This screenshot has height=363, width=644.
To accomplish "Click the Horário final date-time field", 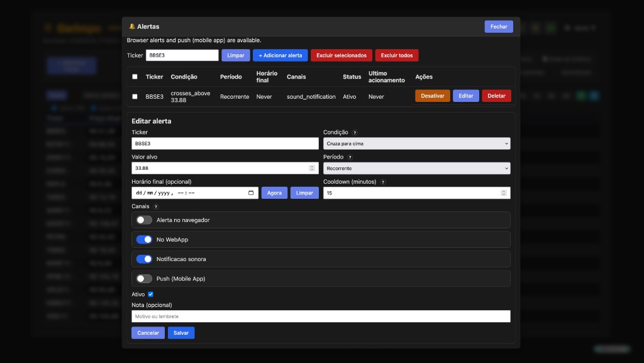I will 195,193.
